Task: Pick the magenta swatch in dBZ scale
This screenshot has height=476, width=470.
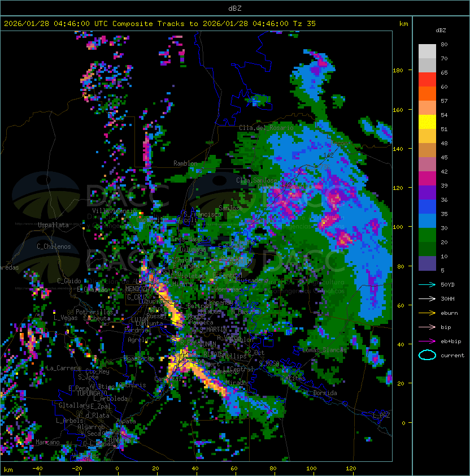Action: [x=427, y=179]
